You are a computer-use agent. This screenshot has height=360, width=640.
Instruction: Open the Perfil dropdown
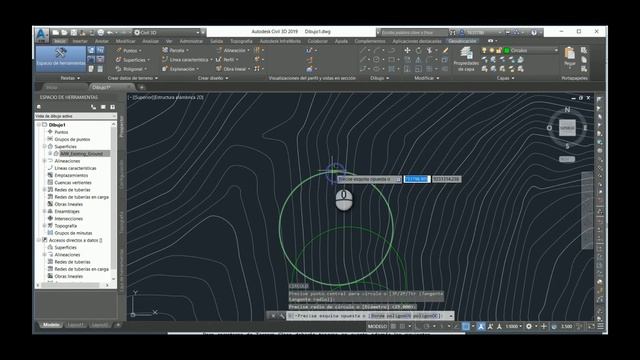coord(227,60)
